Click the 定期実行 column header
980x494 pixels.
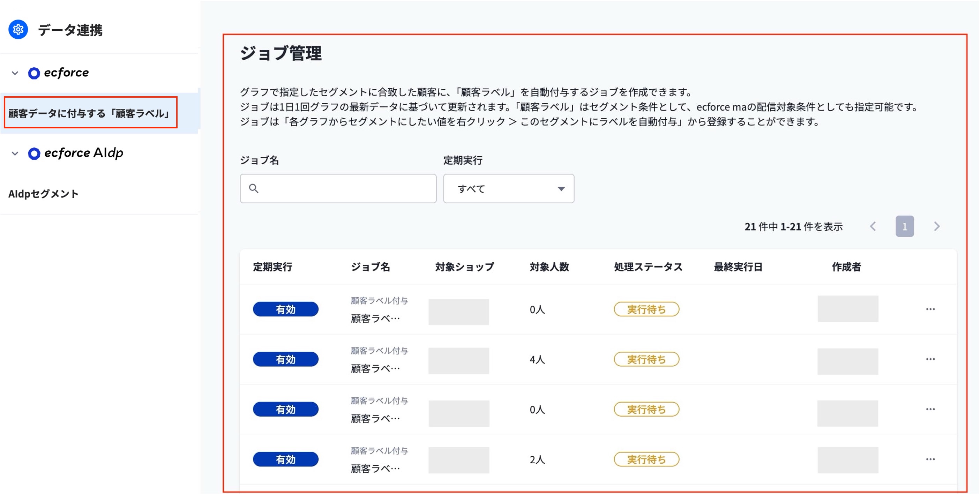(x=272, y=267)
